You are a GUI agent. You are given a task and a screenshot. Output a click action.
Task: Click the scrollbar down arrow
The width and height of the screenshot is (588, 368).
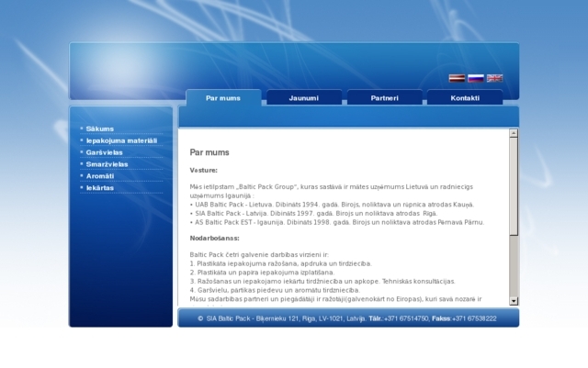click(x=514, y=301)
